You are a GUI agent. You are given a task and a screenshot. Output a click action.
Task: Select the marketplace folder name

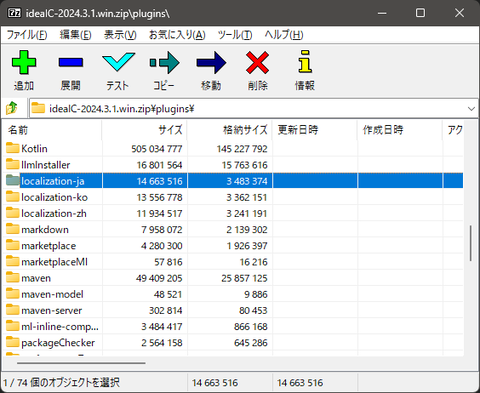[49, 246]
